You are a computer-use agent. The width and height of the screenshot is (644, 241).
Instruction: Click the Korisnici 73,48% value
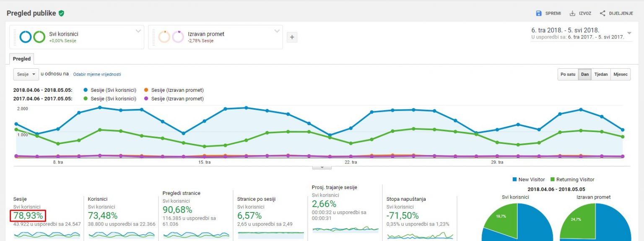pyautogui.click(x=103, y=216)
